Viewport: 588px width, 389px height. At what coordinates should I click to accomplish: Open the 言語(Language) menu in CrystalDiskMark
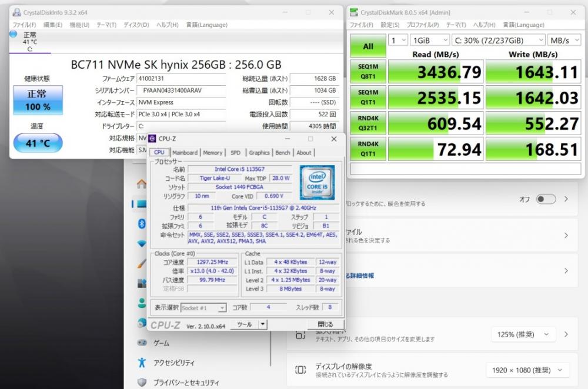523,25
